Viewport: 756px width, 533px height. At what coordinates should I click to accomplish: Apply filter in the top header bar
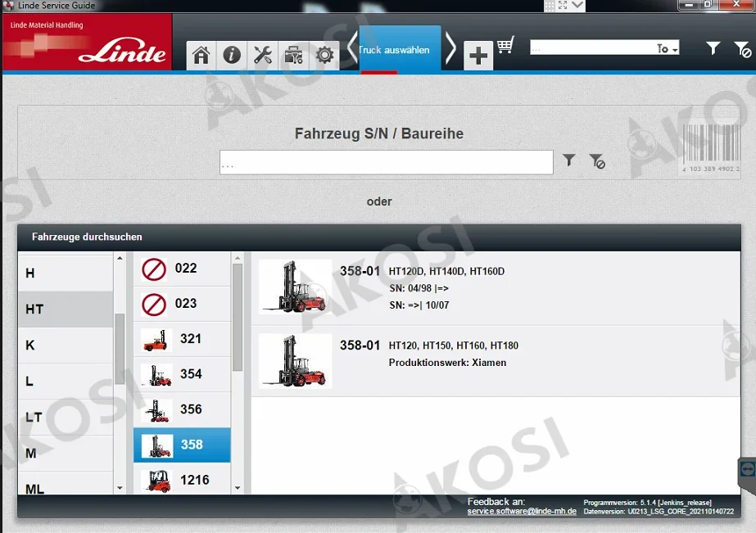pyautogui.click(x=713, y=48)
